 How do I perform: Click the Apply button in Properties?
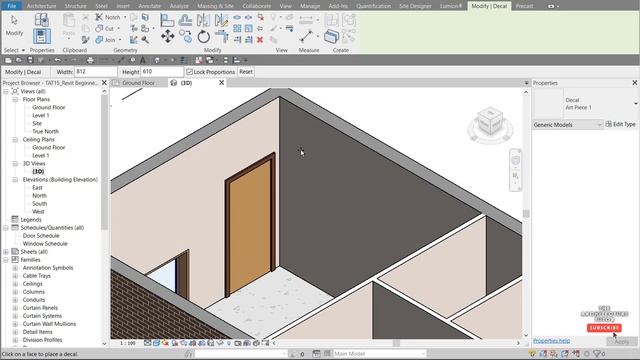pos(622,341)
